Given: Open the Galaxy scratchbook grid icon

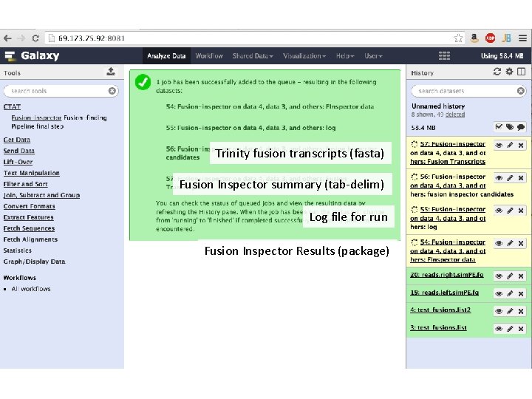Looking at the screenshot, I should pyautogui.click(x=444, y=55).
